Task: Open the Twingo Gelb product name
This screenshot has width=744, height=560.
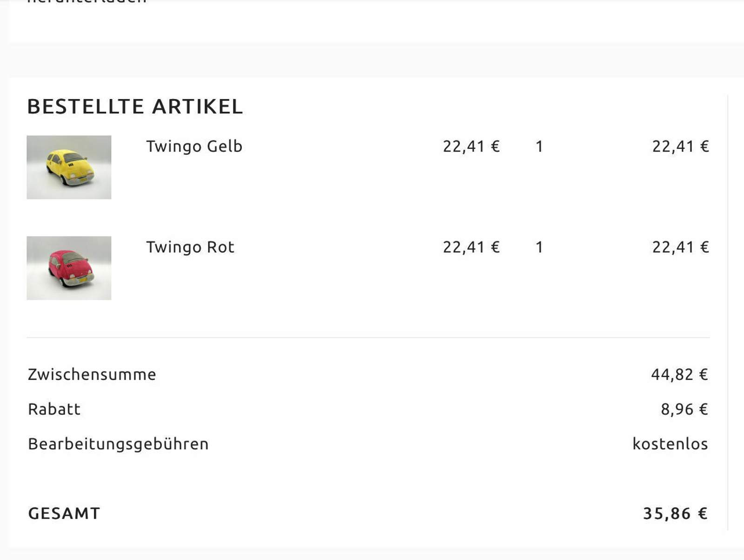Action: tap(194, 146)
